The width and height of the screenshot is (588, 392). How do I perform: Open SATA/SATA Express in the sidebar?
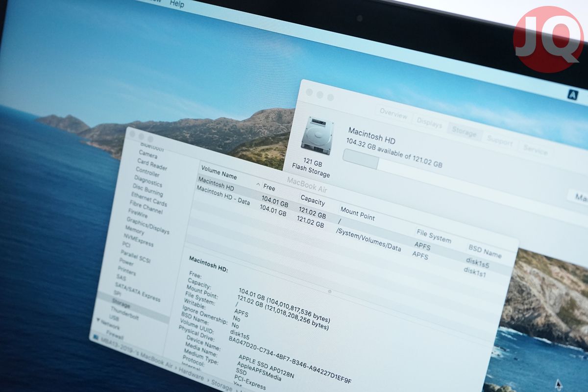point(137,291)
